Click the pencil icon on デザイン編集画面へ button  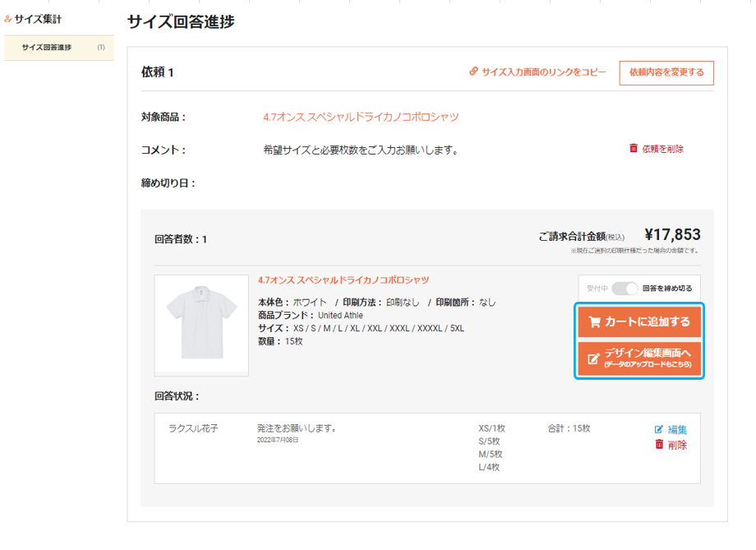pos(593,358)
